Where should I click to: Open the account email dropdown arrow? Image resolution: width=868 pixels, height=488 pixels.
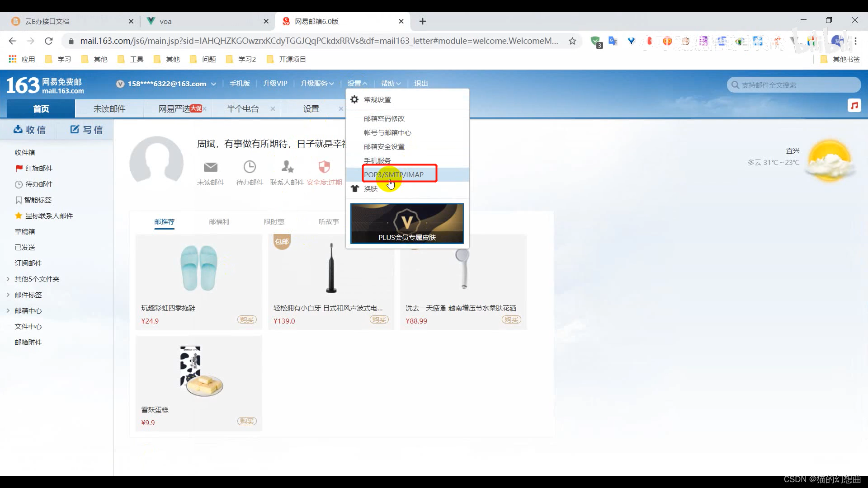pyautogui.click(x=213, y=84)
